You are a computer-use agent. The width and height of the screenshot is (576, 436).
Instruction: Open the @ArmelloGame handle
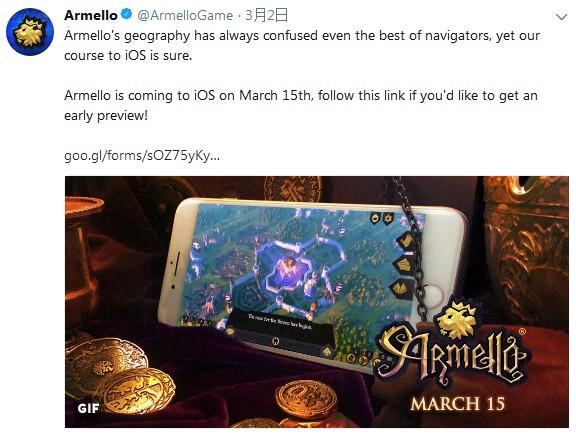[x=185, y=15]
